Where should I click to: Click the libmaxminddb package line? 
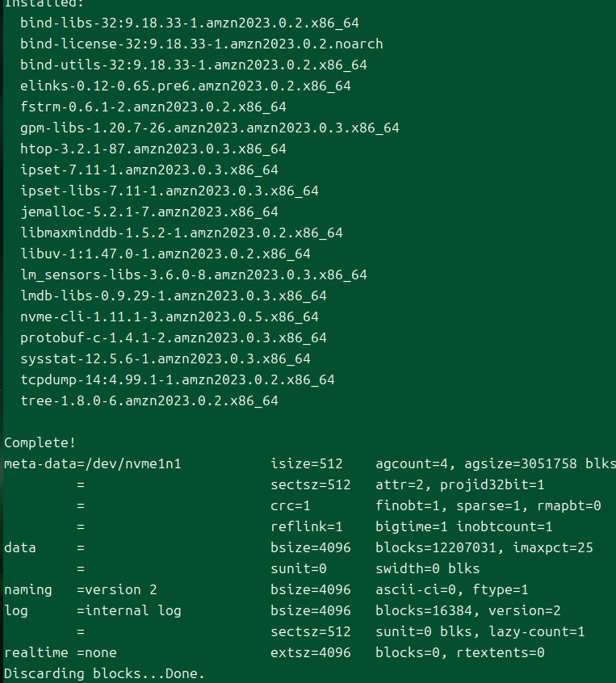(x=182, y=233)
